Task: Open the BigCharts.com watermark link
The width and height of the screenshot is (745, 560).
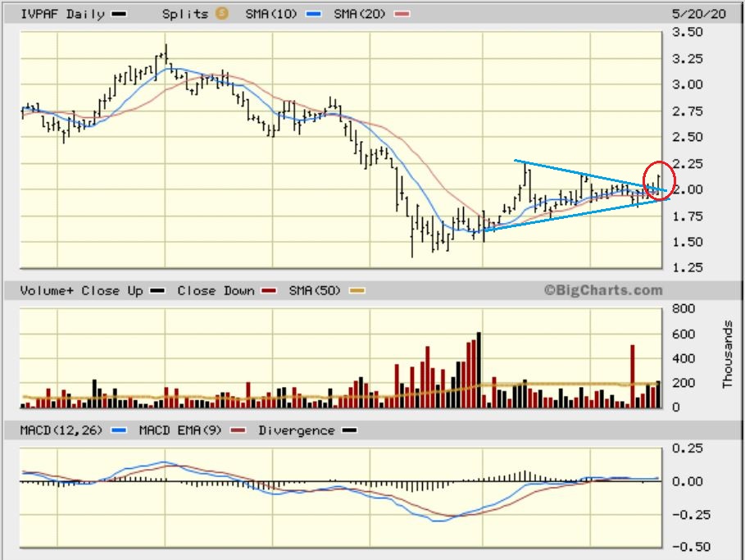Action: tap(602, 290)
